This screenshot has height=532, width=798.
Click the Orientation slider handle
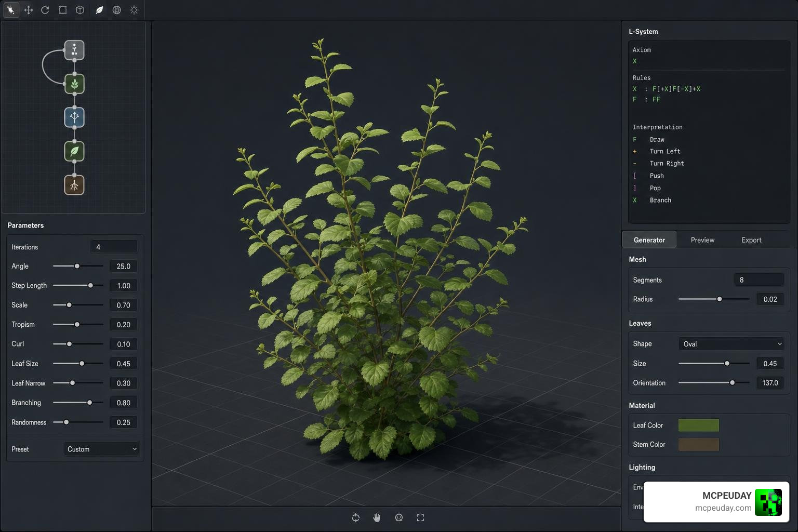(x=732, y=383)
